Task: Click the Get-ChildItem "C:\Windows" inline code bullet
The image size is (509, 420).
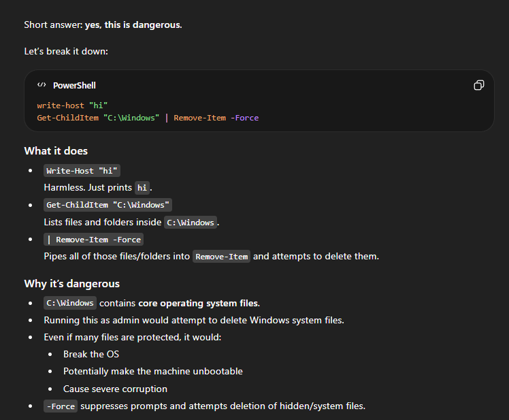Action: pyautogui.click(x=108, y=205)
